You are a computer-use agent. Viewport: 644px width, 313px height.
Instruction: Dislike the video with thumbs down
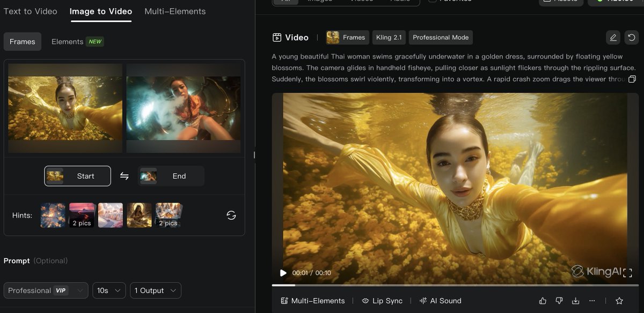559,301
